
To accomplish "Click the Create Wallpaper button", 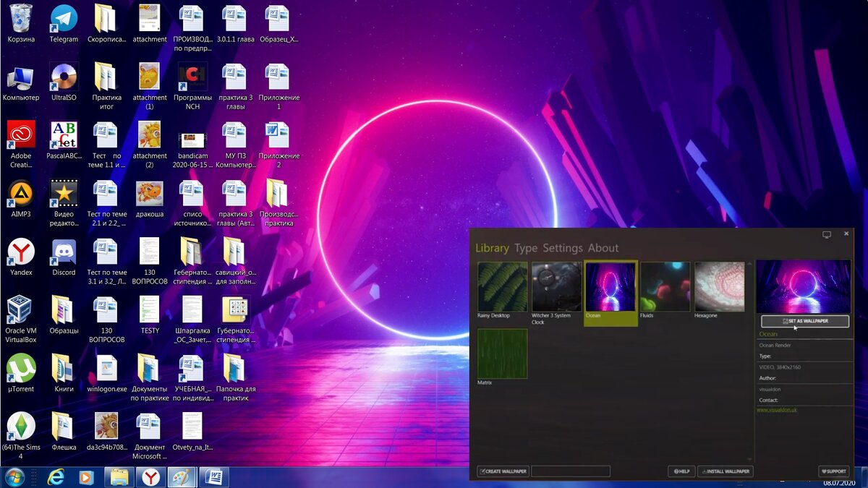I will point(503,471).
